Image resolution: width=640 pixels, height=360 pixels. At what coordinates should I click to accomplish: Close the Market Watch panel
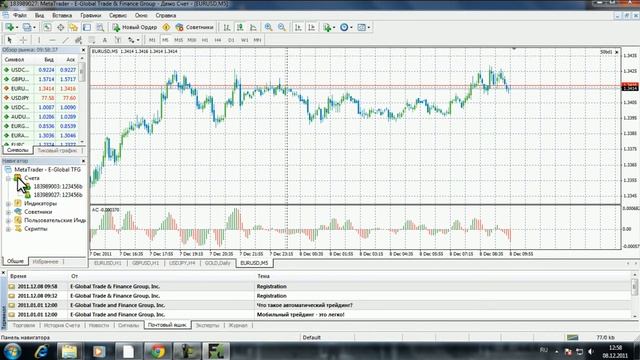[83, 50]
